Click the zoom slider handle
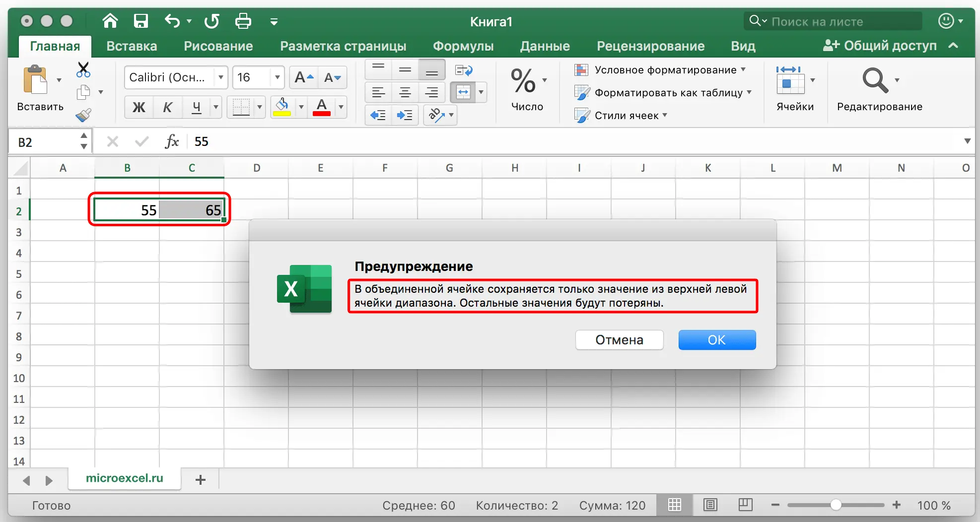This screenshot has height=522, width=980. tap(836, 505)
